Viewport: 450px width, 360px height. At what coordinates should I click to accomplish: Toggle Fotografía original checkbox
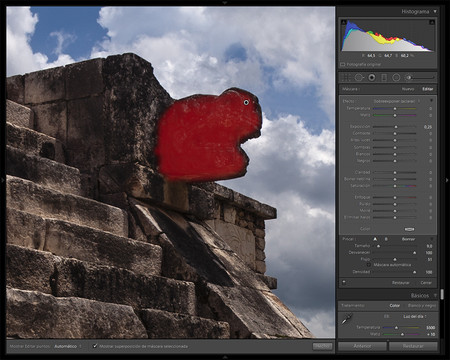(342, 64)
